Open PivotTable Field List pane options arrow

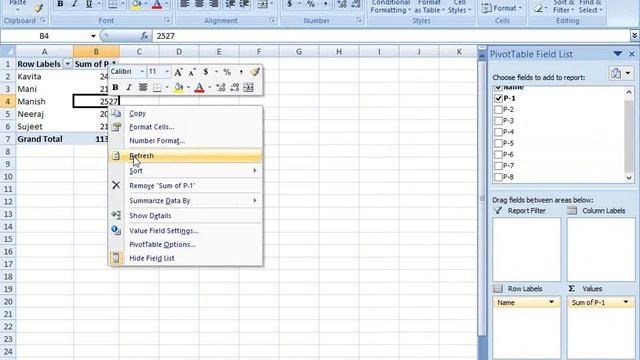coord(618,54)
